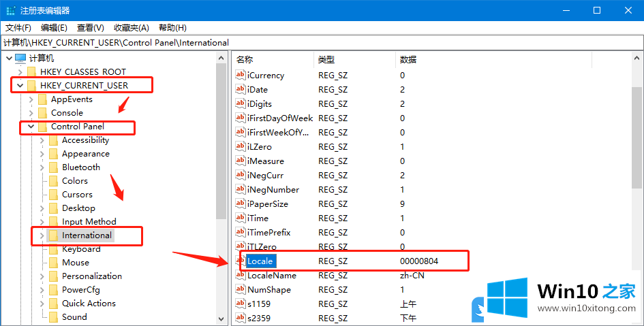Click tree pane scroll down arrow

[221, 319]
